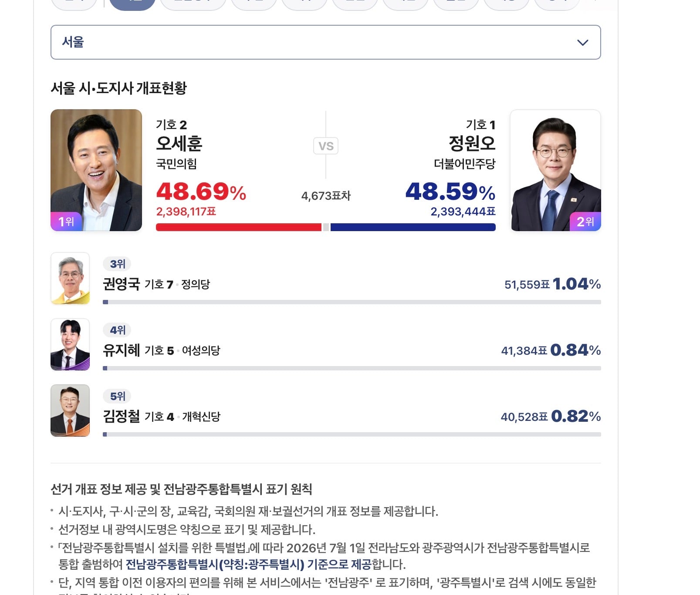Click 김정철's small profile photo
The height and width of the screenshot is (595, 700).
tap(70, 410)
